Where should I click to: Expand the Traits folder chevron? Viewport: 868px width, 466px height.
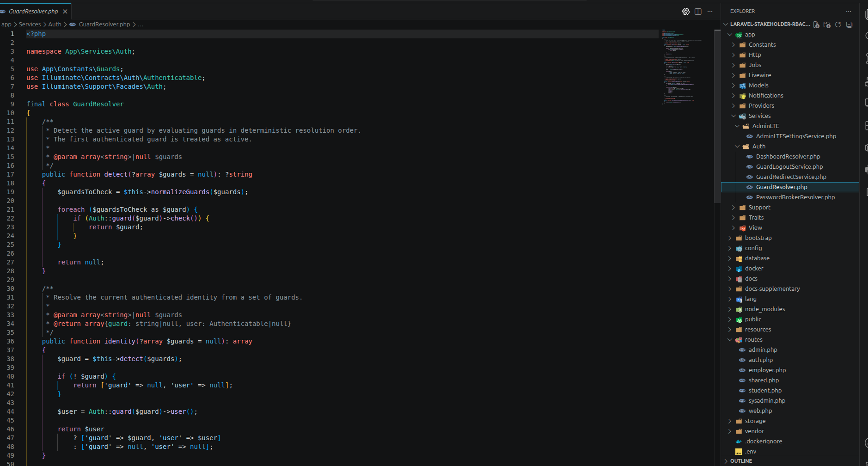[x=734, y=218]
